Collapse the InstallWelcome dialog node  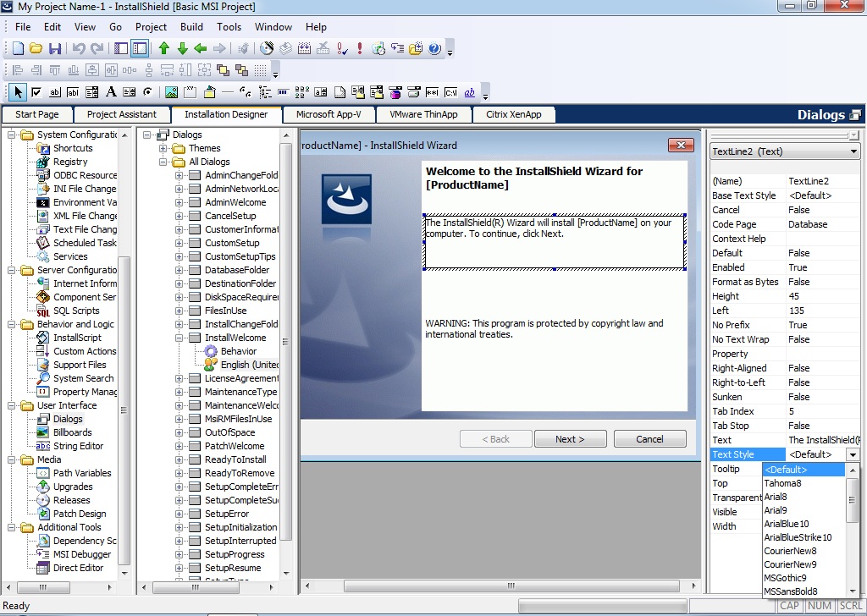[179, 338]
